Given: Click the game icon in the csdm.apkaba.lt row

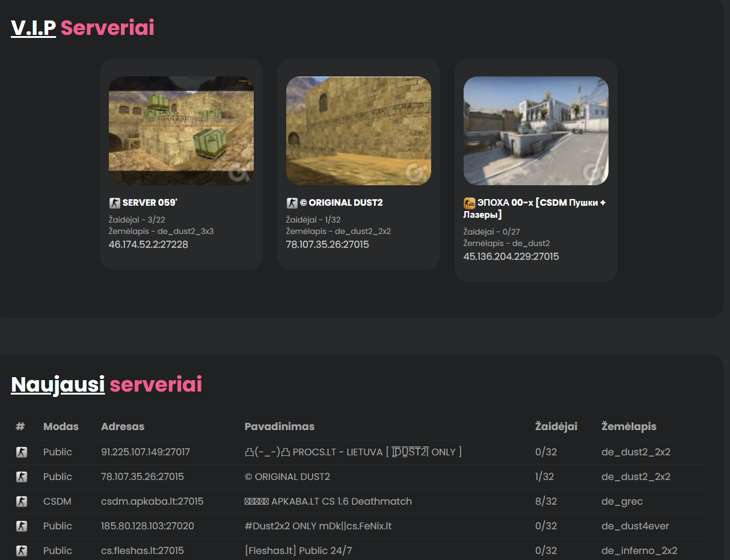Looking at the screenshot, I should [22, 502].
